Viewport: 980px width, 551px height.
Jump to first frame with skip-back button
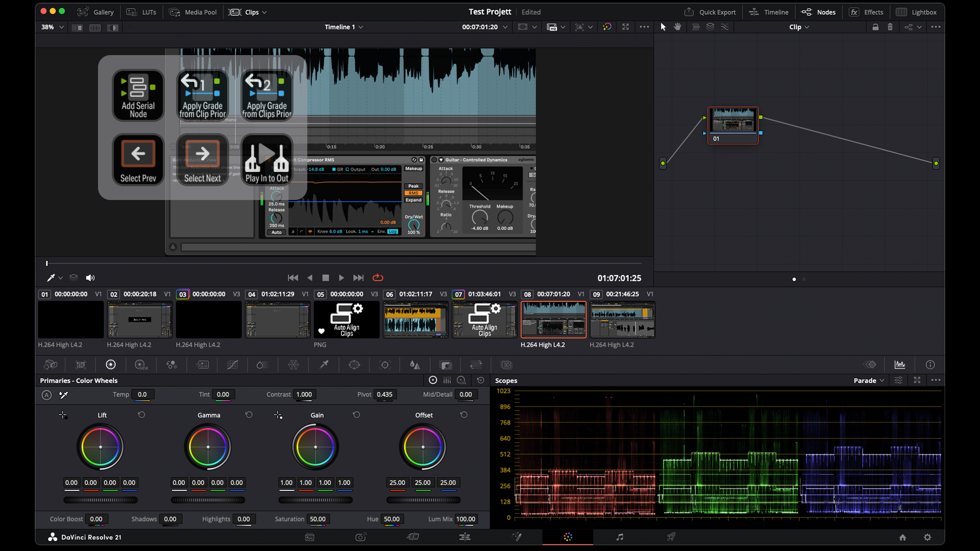[x=293, y=278]
